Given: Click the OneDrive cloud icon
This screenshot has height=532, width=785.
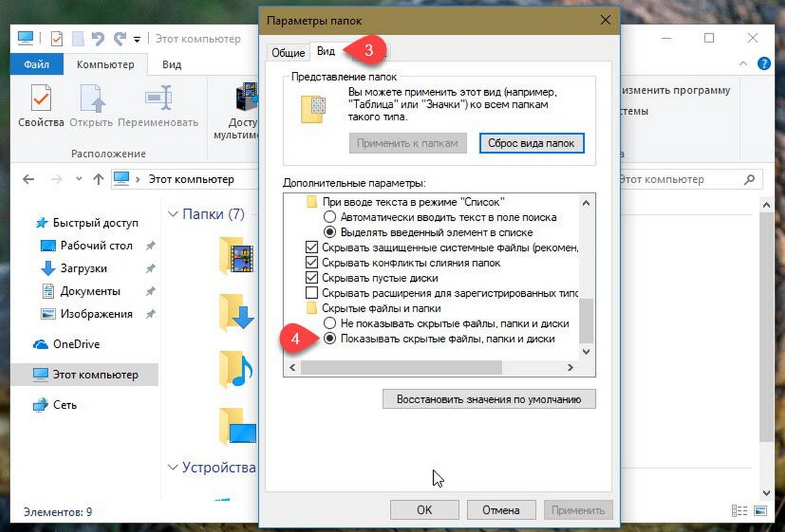Looking at the screenshot, I should tap(41, 344).
